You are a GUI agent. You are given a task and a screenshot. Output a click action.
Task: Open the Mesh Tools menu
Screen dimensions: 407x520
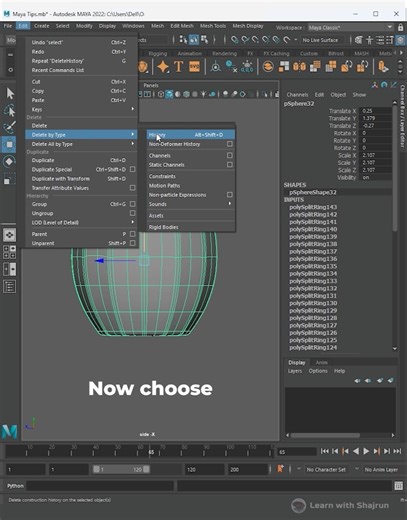pos(213,26)
